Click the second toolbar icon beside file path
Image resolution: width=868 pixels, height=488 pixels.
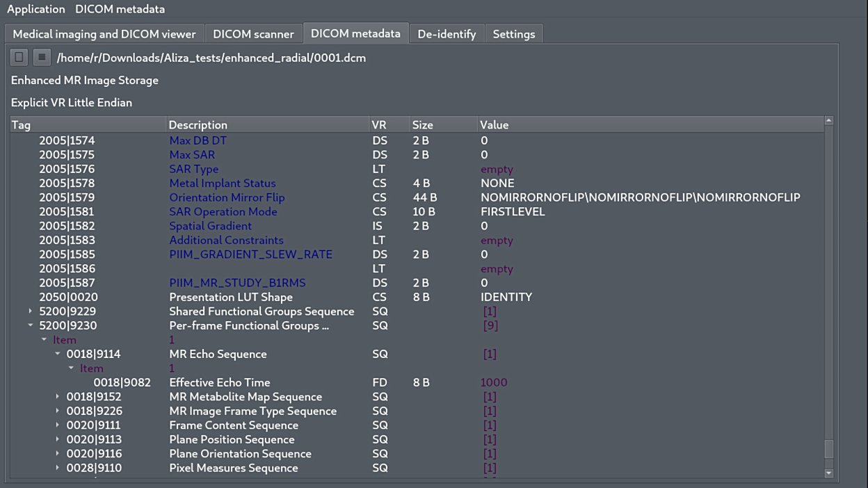coord(42,57)
